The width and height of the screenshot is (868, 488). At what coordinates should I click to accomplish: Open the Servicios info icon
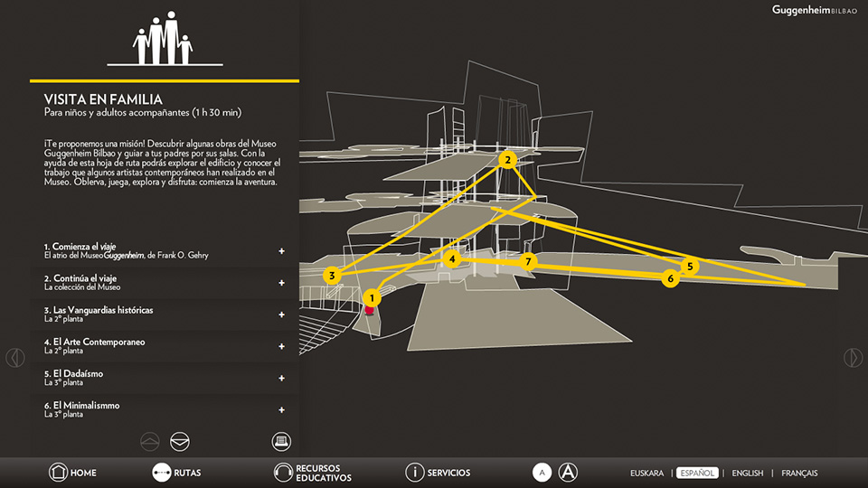pos(414,473)
